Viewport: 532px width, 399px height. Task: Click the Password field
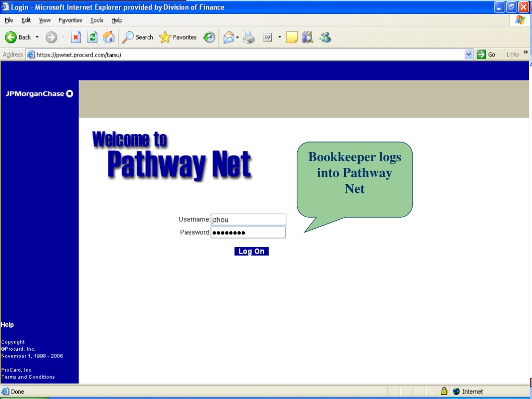coord(248,233)
